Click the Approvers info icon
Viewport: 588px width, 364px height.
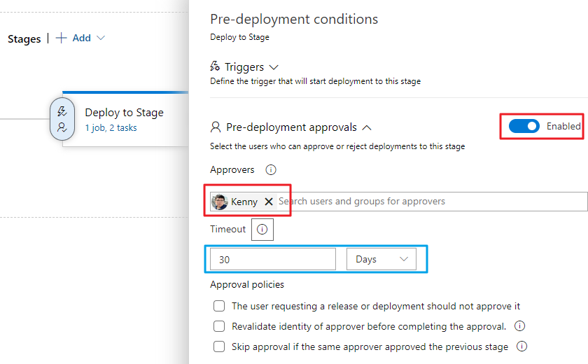[271, 169]
